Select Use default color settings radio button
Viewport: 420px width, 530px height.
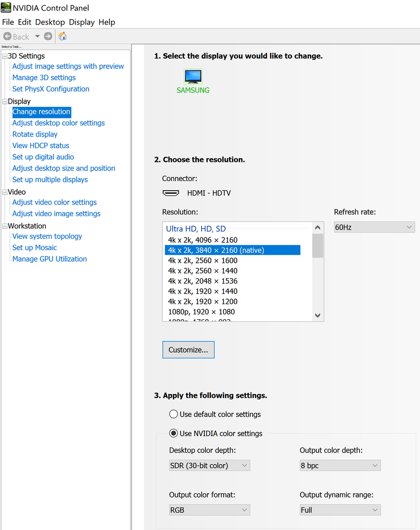point(173,414)
